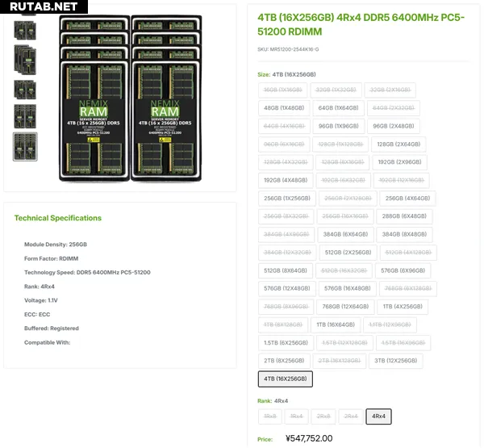Screen dimensions: 484x448
Task: Choose the 576GB (16X48GB) size
Action: (x=346, y=288)
